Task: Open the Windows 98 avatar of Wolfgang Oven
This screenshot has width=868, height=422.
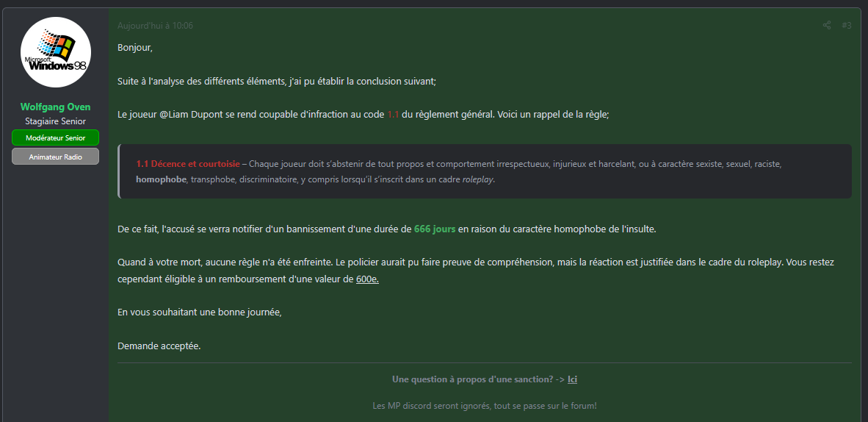Action: tap(56, 52)
